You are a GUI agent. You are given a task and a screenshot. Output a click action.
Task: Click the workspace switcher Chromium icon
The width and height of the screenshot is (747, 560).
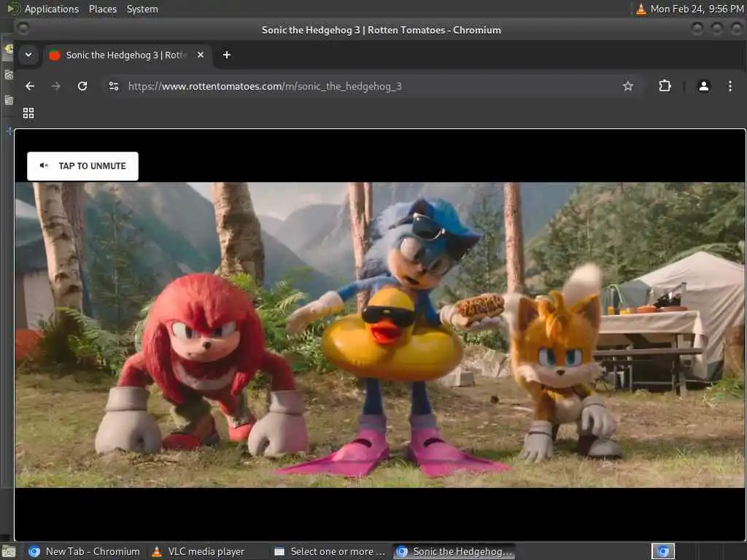point(662,551)
